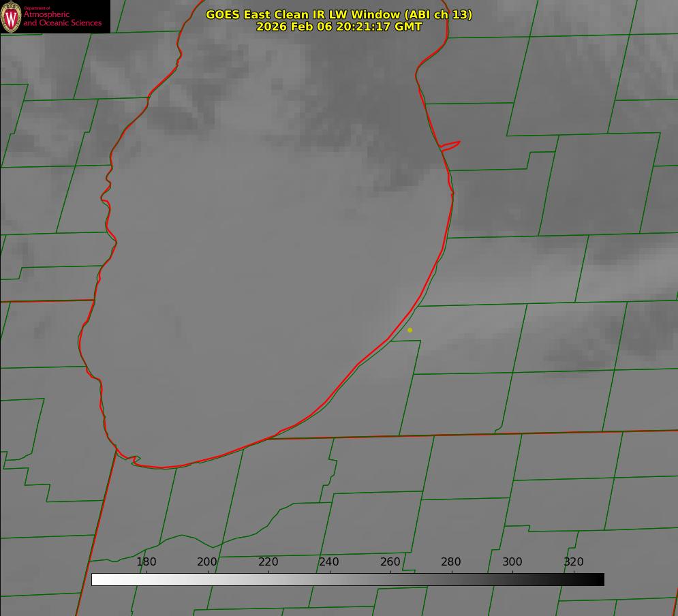Click the 280 colorbar label
Image resolution: width=678 pixels, height=616 pixels.
pyautogui.click(x=451, y=561)
